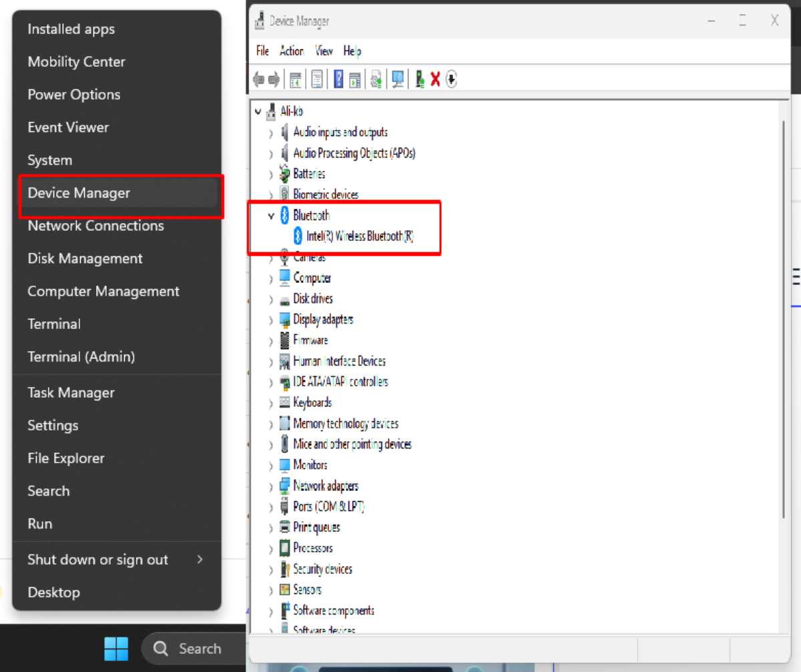Click the Keyboards category icon
This screenshot has width=801, height=672.
pos(285,402)
